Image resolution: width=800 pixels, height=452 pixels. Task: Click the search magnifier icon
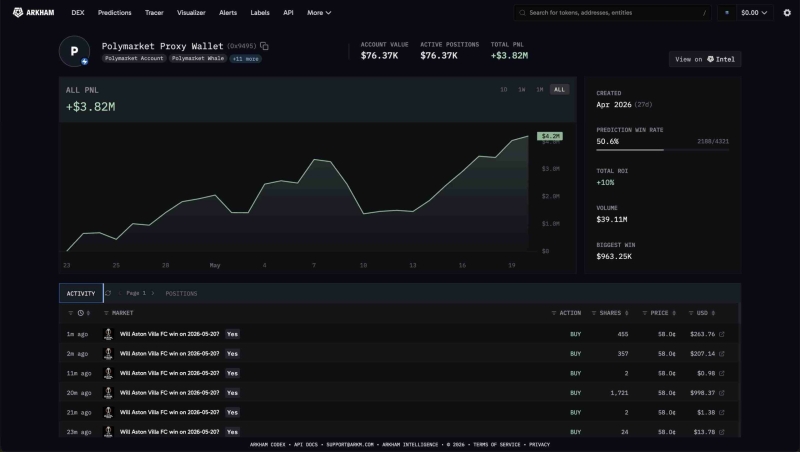coord(522,13)
